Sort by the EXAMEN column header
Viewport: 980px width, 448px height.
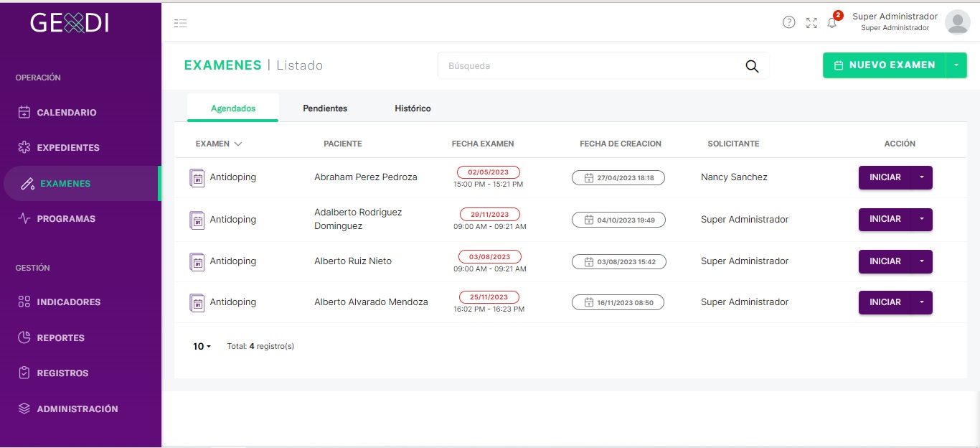pyautogui.click(x=219, y=144)
